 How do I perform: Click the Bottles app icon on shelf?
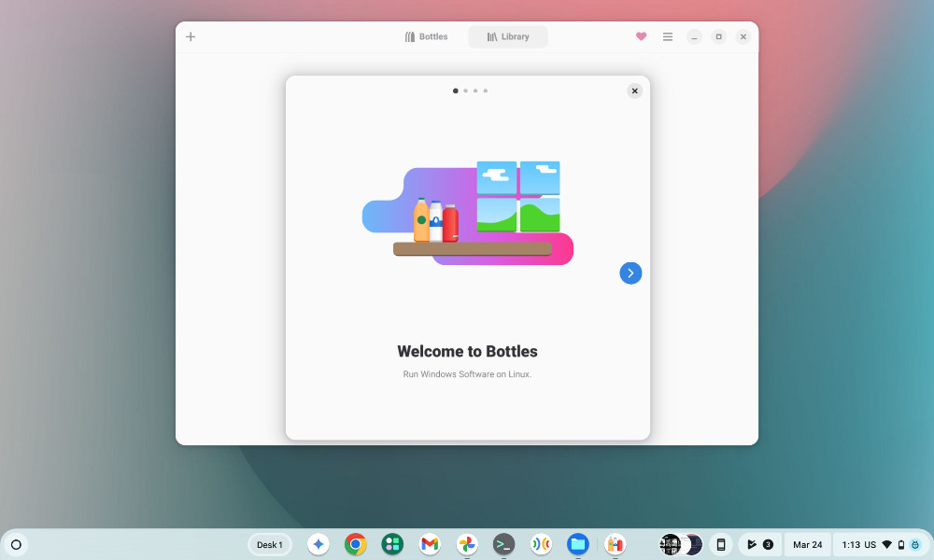(615, 544)
